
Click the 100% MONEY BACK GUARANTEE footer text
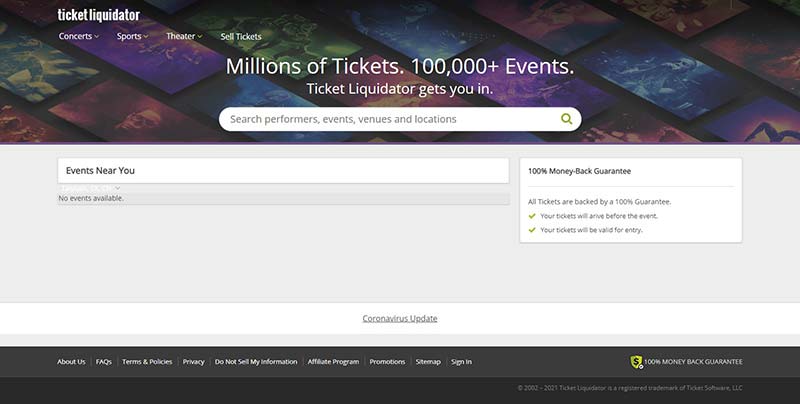click(693, 362)
